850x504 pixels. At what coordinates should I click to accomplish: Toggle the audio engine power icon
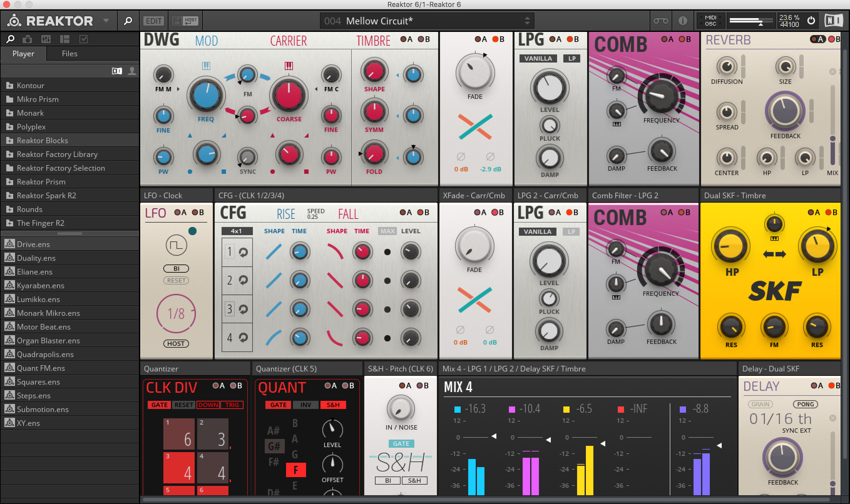[811, 21]
